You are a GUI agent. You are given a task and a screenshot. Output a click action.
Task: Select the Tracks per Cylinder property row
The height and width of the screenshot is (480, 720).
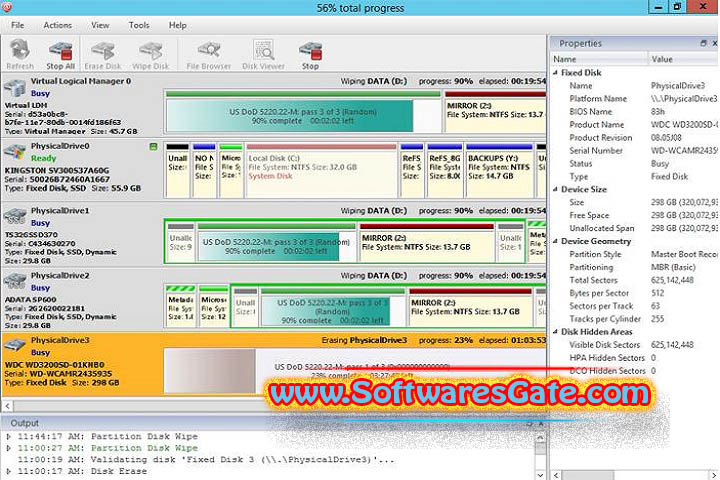click(635, 319)
